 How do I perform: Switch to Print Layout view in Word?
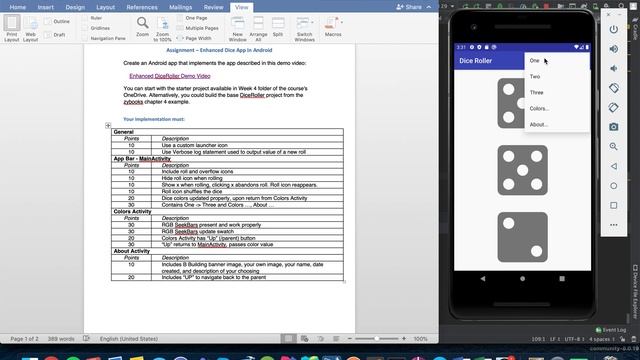tap(12, 28)
